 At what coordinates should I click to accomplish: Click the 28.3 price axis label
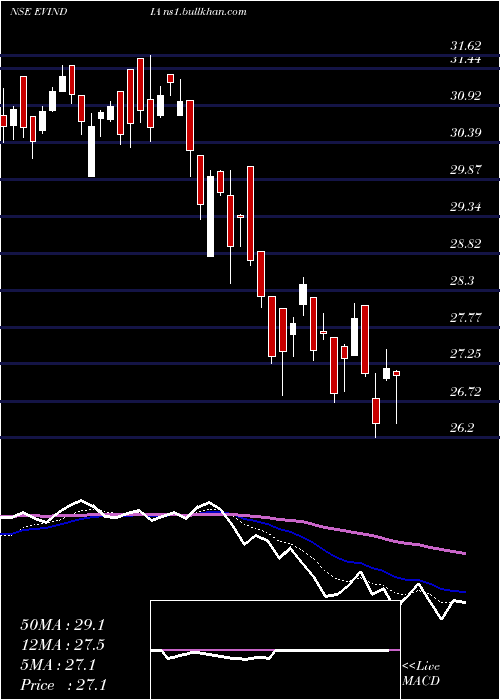point(462,281)
